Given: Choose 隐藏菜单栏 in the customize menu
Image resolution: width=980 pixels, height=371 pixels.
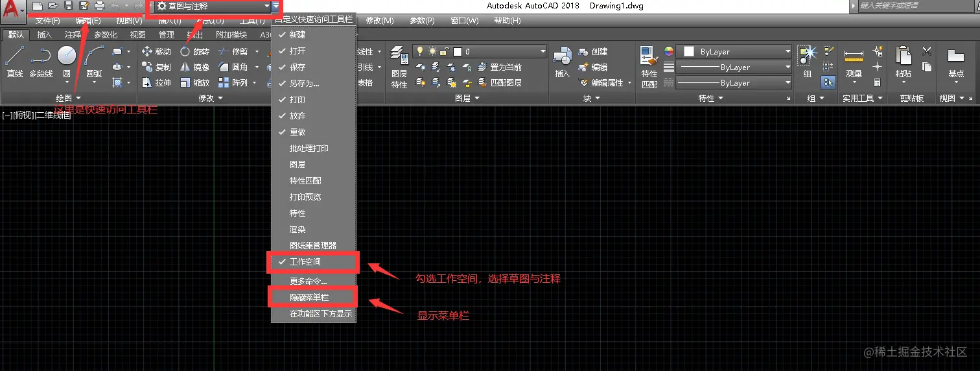Looking at the screenshot, I should click(314, 298).
